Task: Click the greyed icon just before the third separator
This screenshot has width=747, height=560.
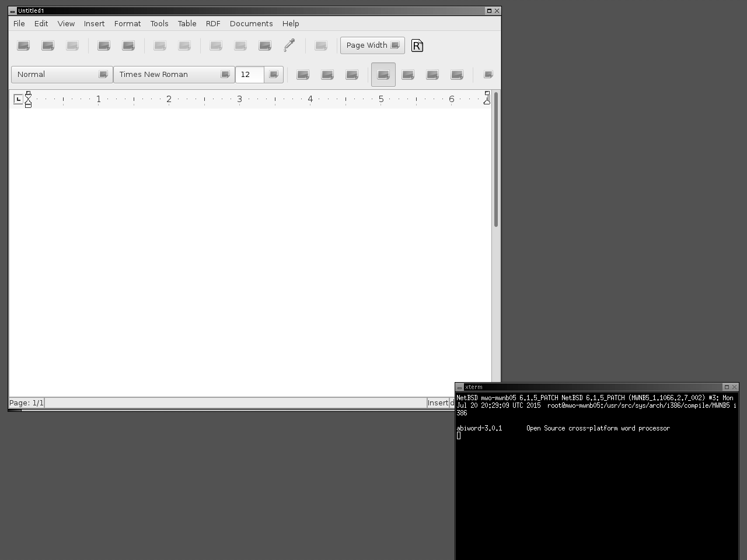Action: coord(184,45)
